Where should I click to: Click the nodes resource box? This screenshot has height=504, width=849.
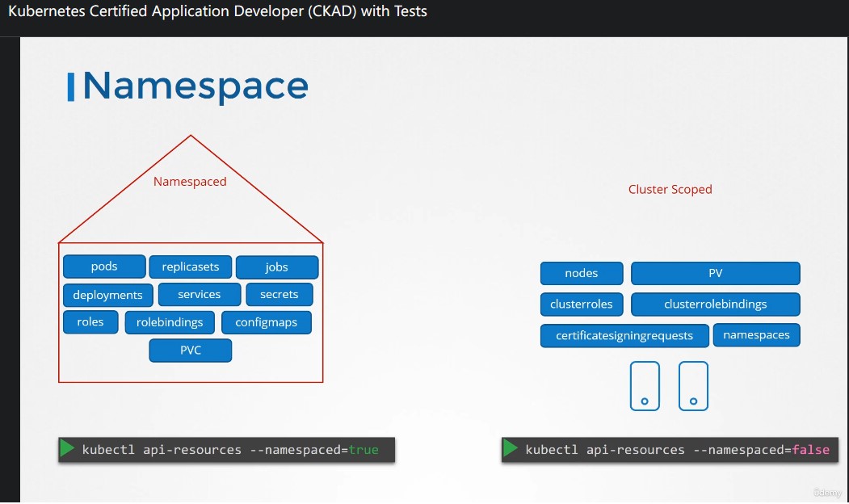tap(582, 273)
